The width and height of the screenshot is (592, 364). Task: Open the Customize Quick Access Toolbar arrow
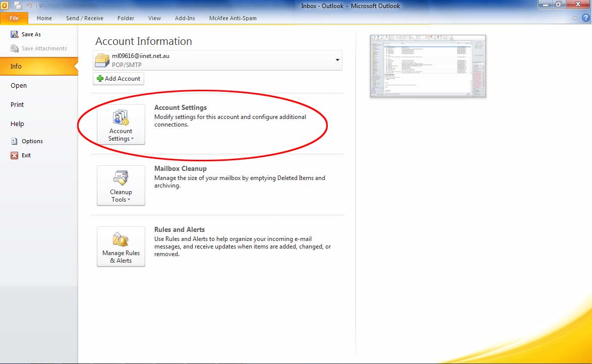[x=40, y=6]
